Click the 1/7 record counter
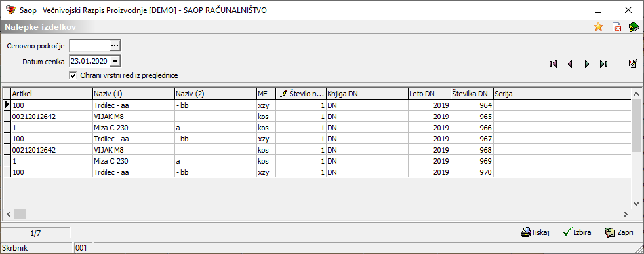Viewport: 644px width, 254px height. [35, 233]
